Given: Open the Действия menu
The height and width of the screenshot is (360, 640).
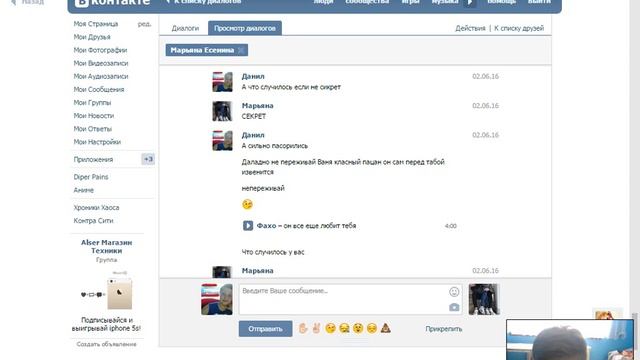Looking at the screenshot, I should coord(470,28).
